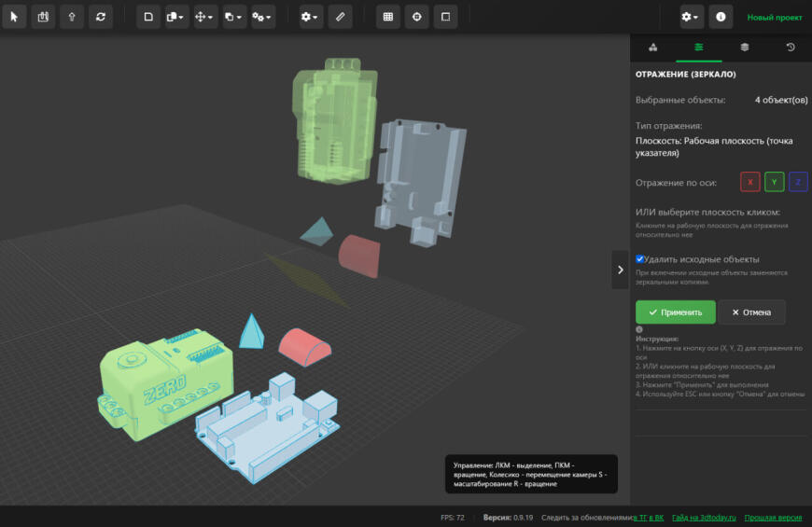Click the green 'Новый проект' title

tap(774, 17)
